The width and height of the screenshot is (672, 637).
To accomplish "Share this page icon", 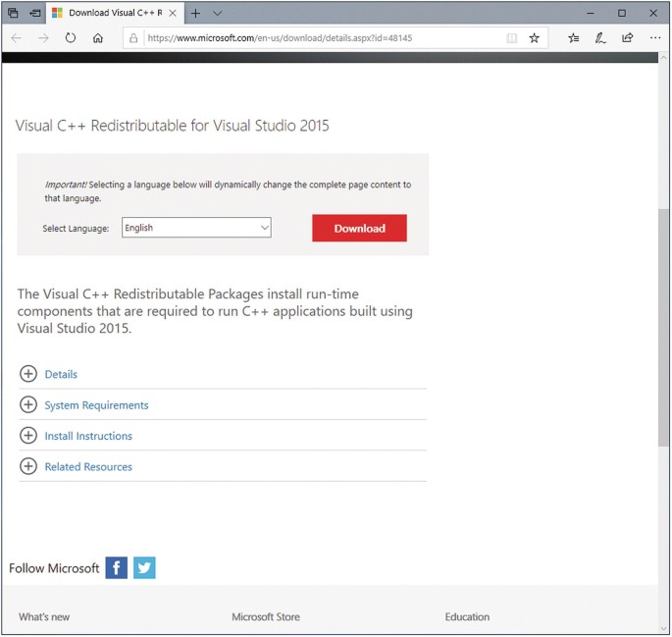I will (628, 37).
